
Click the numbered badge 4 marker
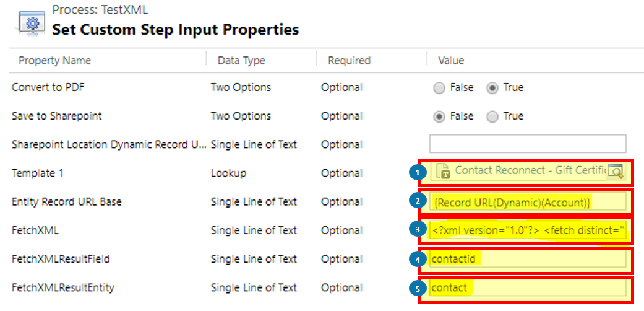click(418, 259)
